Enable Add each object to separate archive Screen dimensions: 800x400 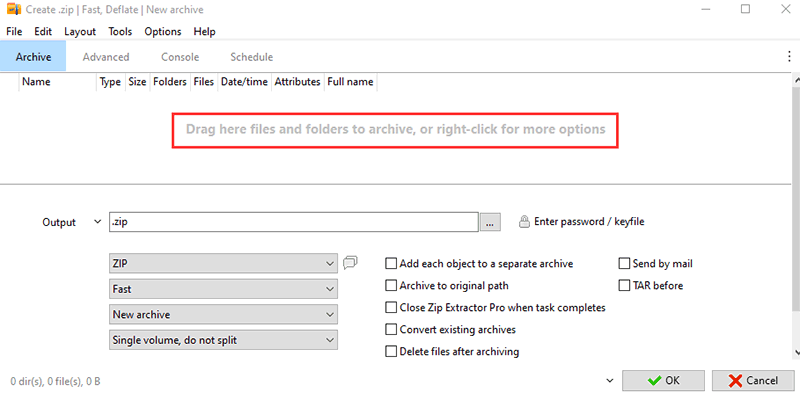(392, 264)
